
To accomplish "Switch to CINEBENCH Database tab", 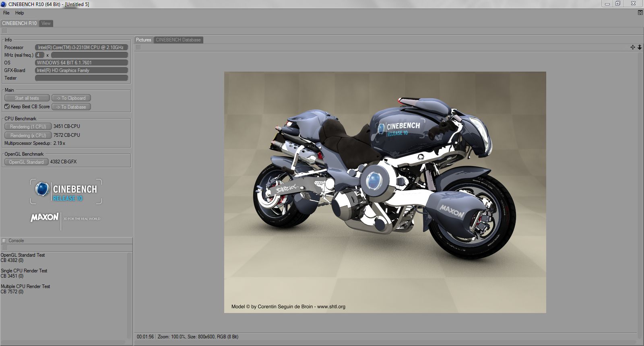I will [x=178, y=40].
